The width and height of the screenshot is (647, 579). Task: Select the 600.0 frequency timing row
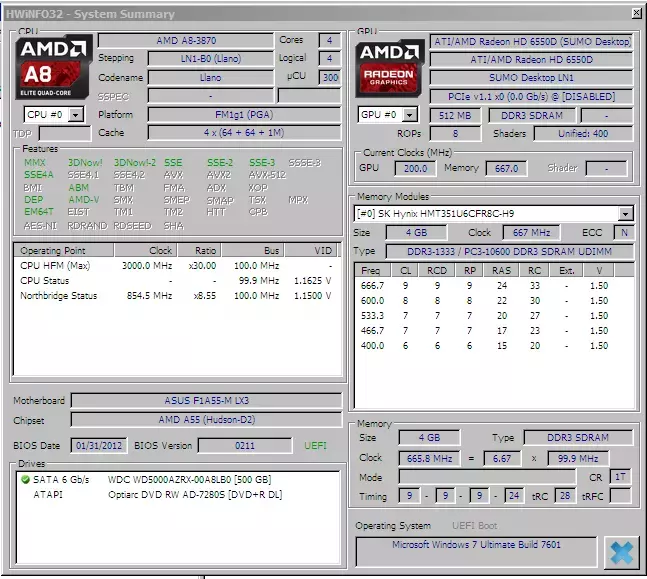click(x=493, y=300)
